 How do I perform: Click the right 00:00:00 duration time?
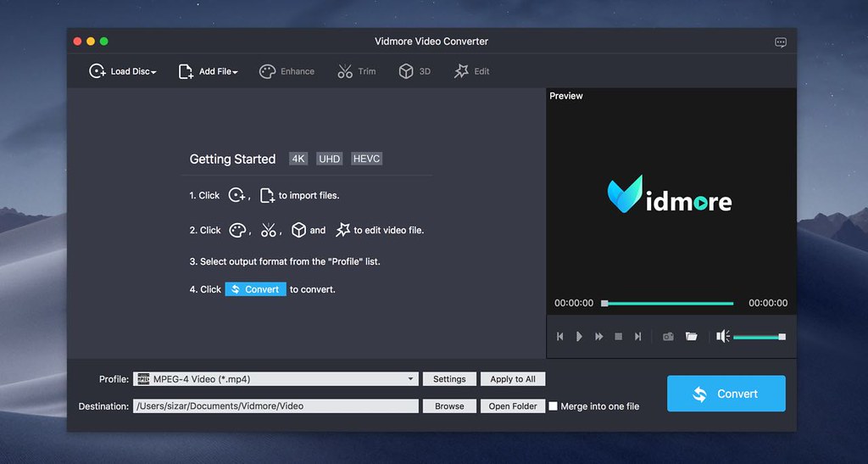point(768,303)
